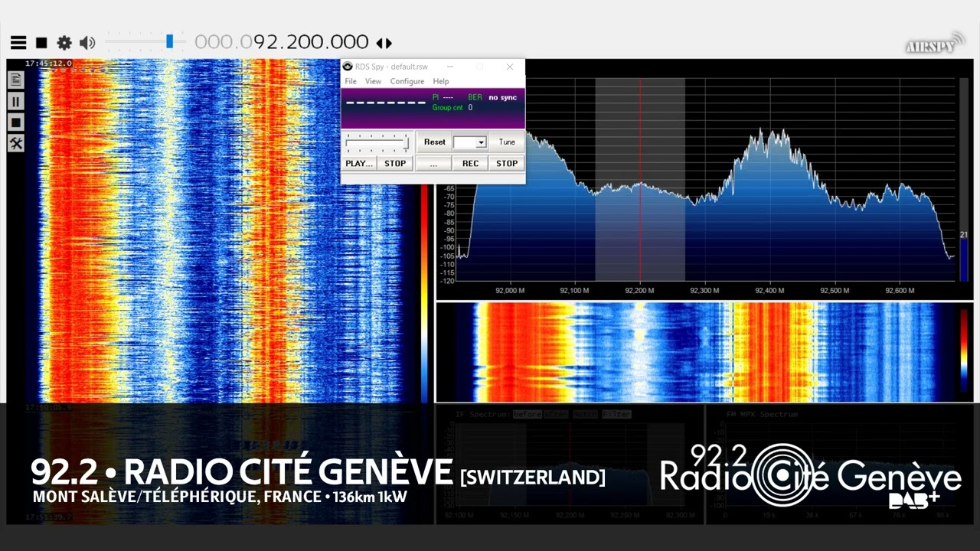Select the Before option for IF Spectrum
The image size is (980, 551).
(x=528, y=414)
